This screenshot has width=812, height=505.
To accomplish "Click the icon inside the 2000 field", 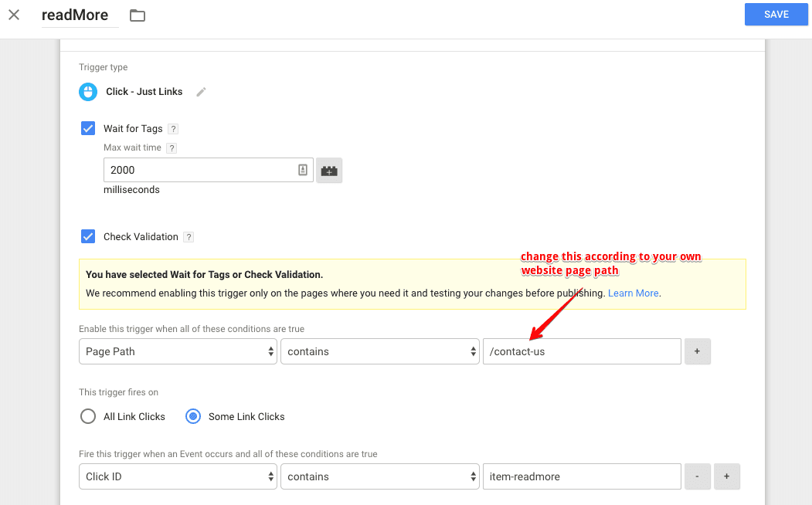I will pos(303,171).
